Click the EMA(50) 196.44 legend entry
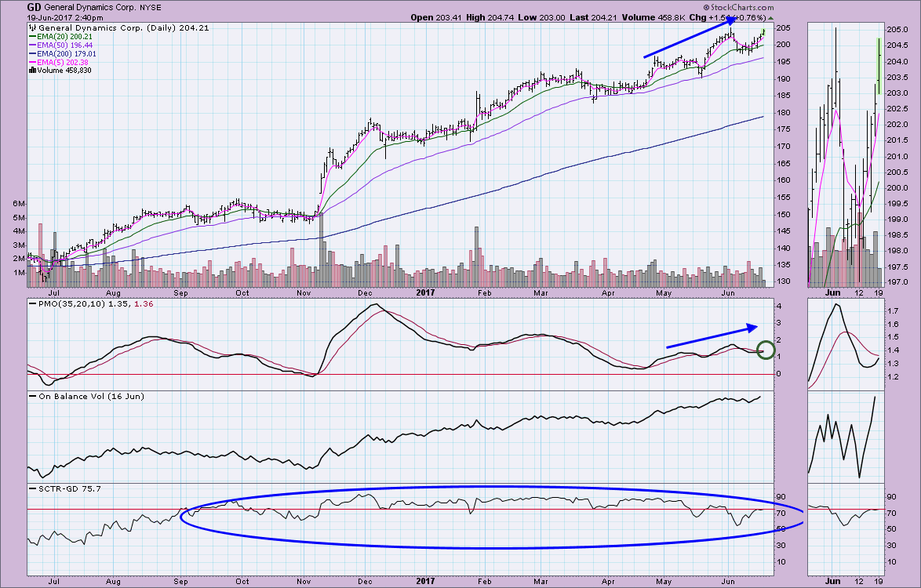 click(x=60, y=45)
